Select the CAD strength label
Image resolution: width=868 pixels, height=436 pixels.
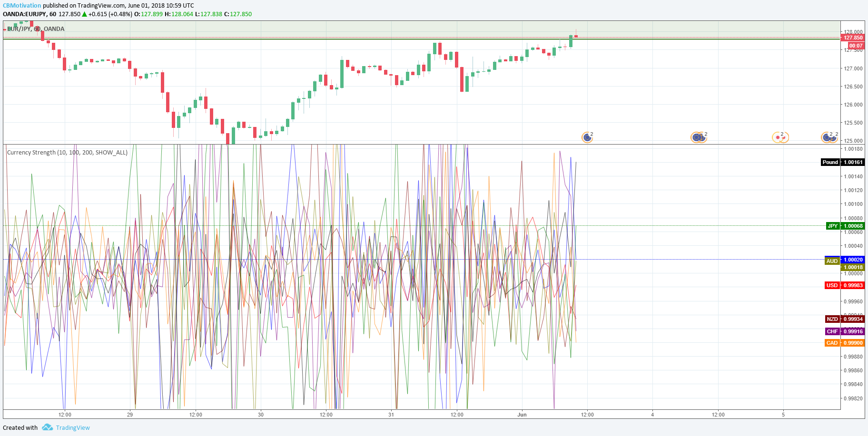[832, 343]
